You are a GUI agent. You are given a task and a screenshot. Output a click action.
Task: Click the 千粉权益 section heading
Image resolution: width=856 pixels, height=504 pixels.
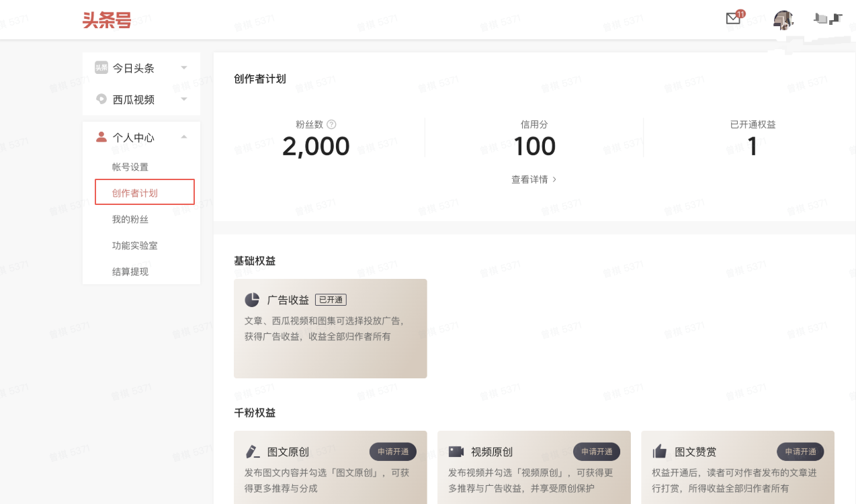(x=255, y=413)
